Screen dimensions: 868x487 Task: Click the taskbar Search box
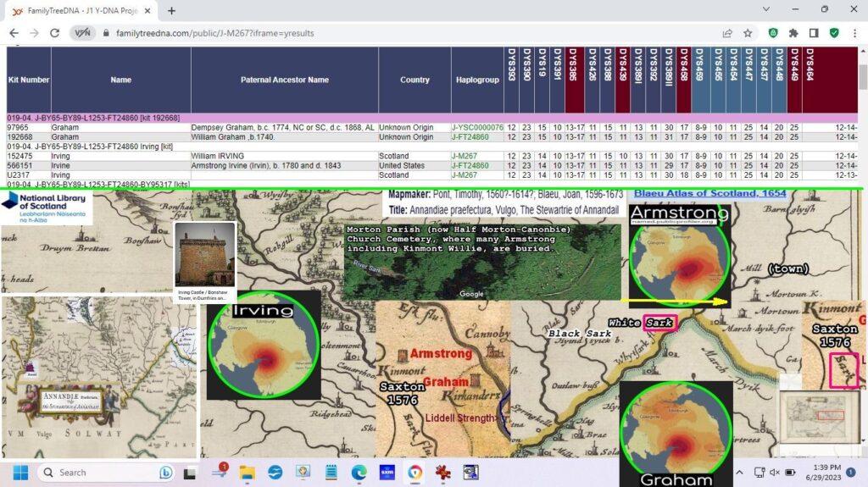click(x=106, y=473)
